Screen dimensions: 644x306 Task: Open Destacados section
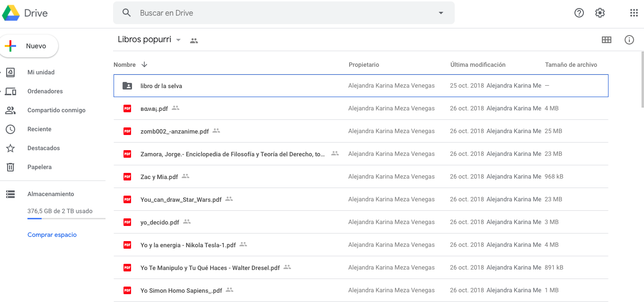[44, 148]
